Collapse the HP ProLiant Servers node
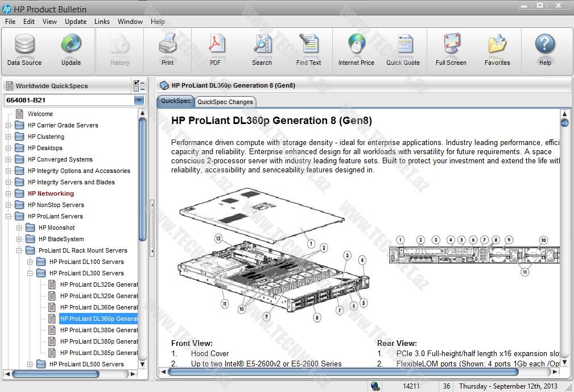The image size is (574, 392). 9,216
